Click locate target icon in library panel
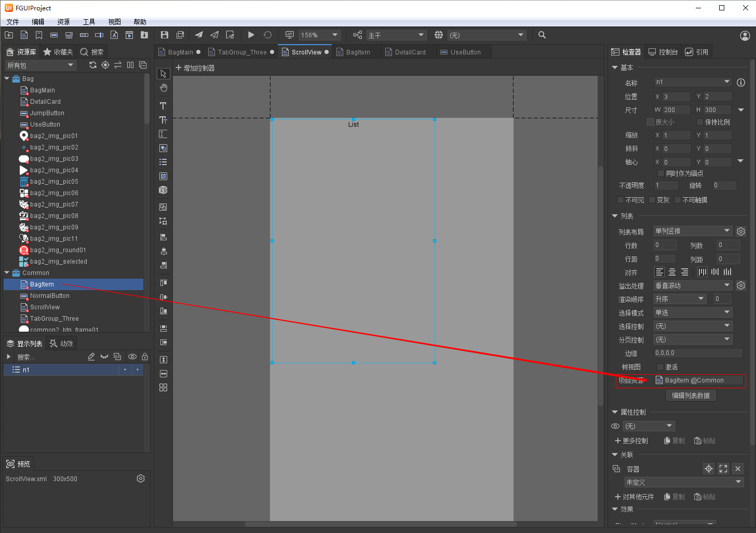The image size is (756, 533). point(105,65)
